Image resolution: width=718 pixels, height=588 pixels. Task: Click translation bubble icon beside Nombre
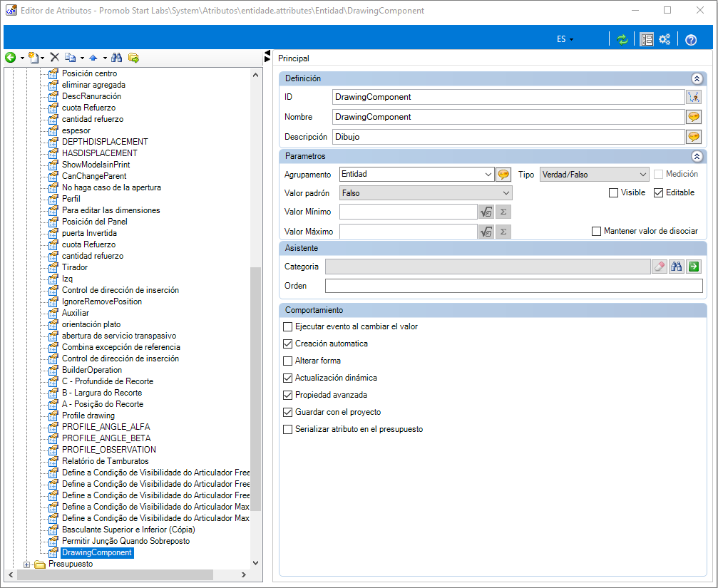click(694, 117)
